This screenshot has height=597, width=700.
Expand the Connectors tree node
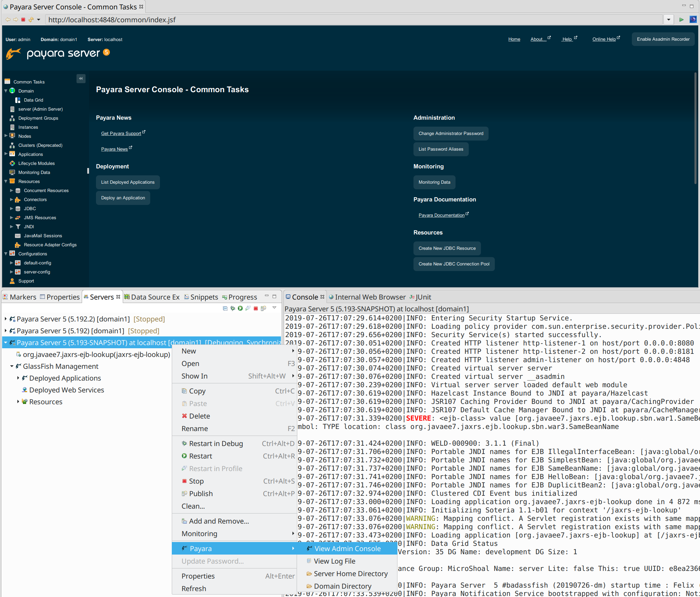click(x=11, y=199)
